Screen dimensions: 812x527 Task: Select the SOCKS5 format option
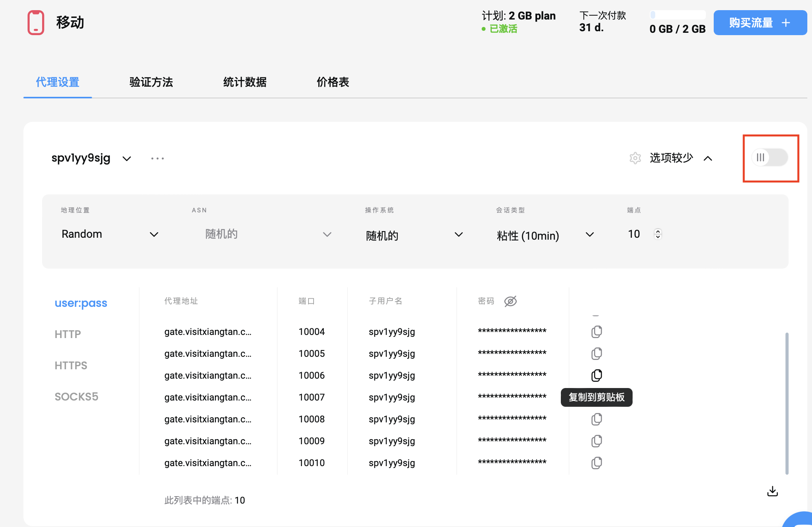76,397
